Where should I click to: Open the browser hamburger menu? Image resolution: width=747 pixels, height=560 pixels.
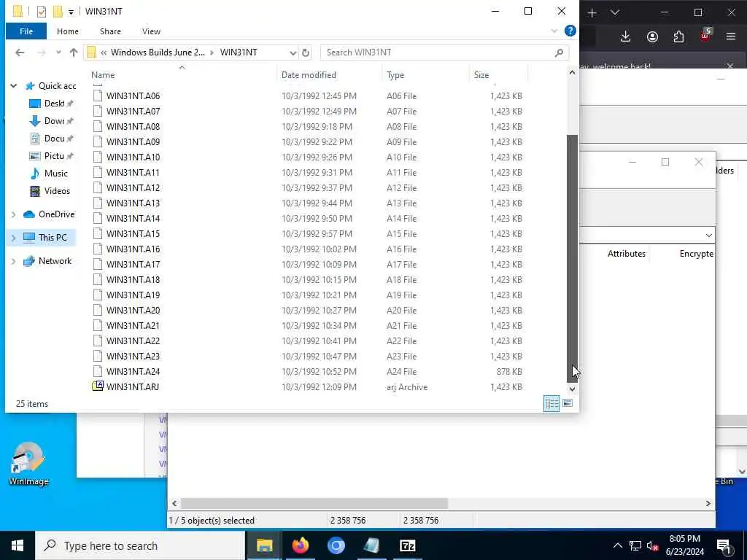(x=731, y=36)
